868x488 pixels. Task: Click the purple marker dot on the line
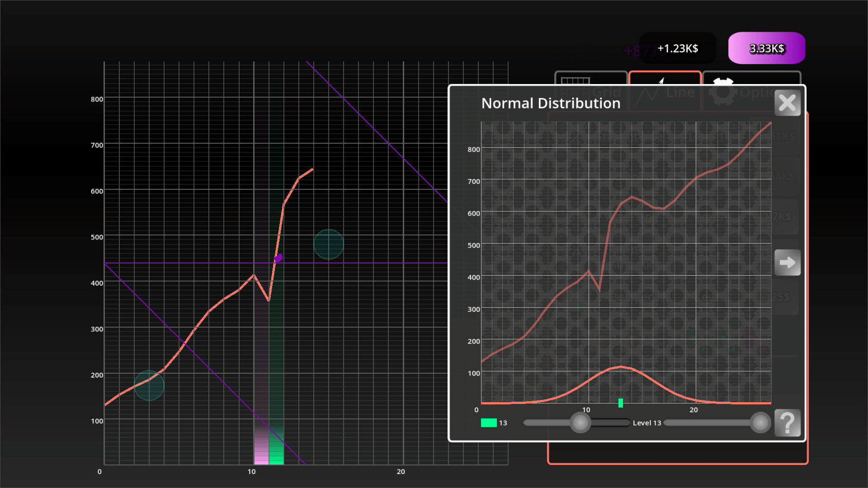pos(279,258)
